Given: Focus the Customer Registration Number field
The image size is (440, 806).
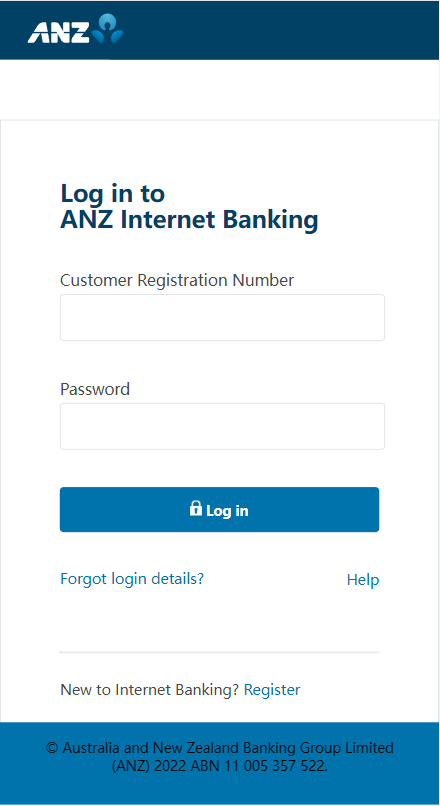Looking at the screenshot, I should (x=222, y=317).
